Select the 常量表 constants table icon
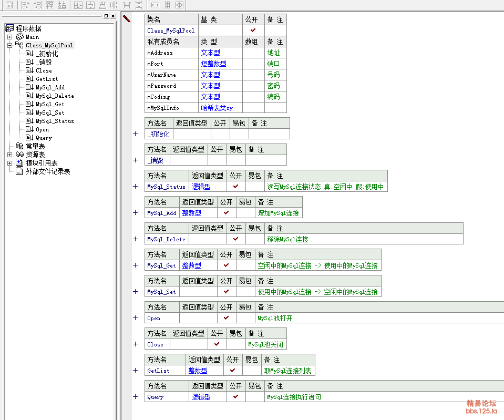This screenshot has width=504, height=420. 19,146
